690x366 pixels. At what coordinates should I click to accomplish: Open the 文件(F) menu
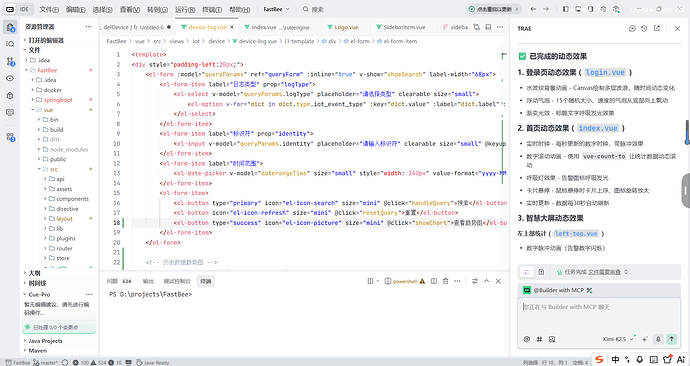(49, 9)
